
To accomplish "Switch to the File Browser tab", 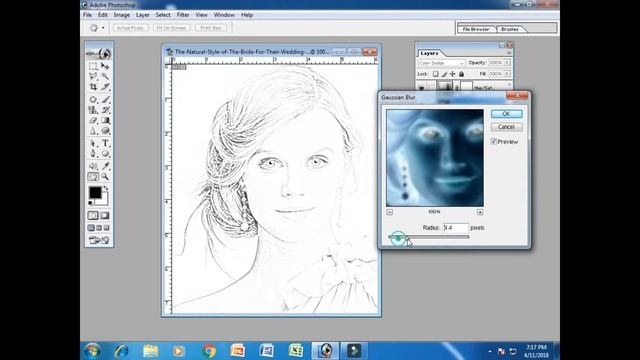I will [476, 29].
